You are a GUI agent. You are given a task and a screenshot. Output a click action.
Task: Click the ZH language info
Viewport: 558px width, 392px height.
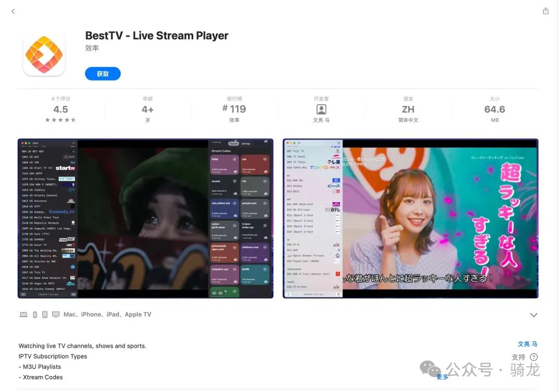pos(408,109)
